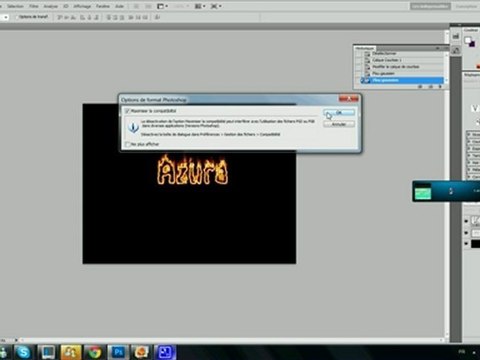Click the Azura flame text on canvas
The height and width of the screenshot is (360, 480).
pos(193,171)
